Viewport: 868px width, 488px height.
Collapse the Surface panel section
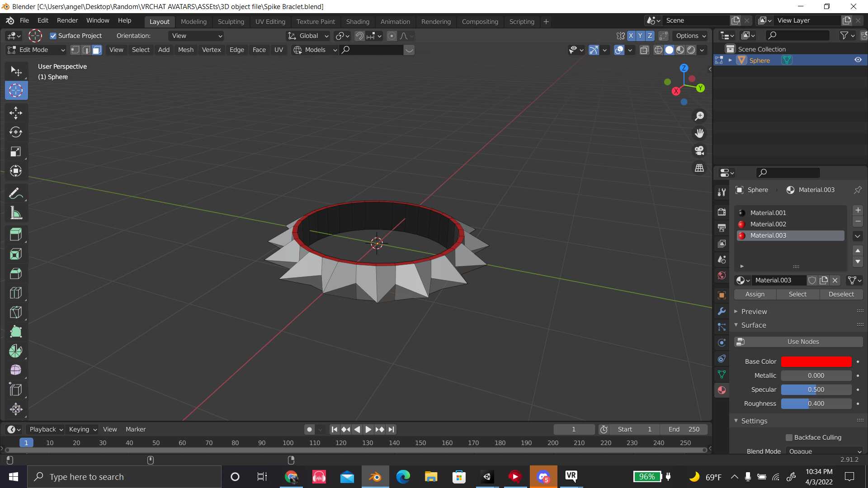(753, 325)
